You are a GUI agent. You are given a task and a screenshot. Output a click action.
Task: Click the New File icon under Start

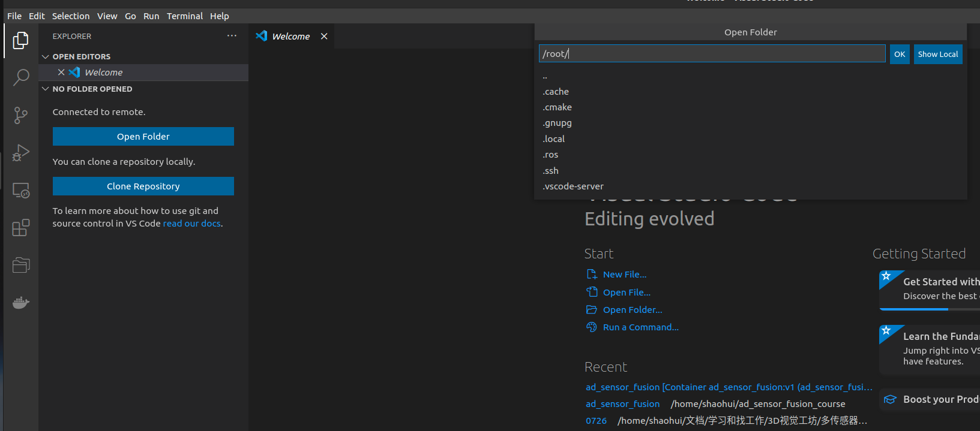click(592, 275)
